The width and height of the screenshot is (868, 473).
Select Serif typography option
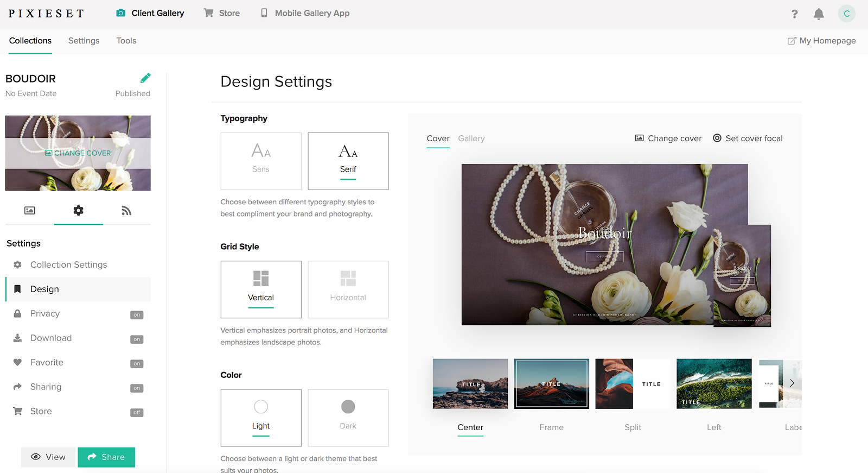[348, 161]
